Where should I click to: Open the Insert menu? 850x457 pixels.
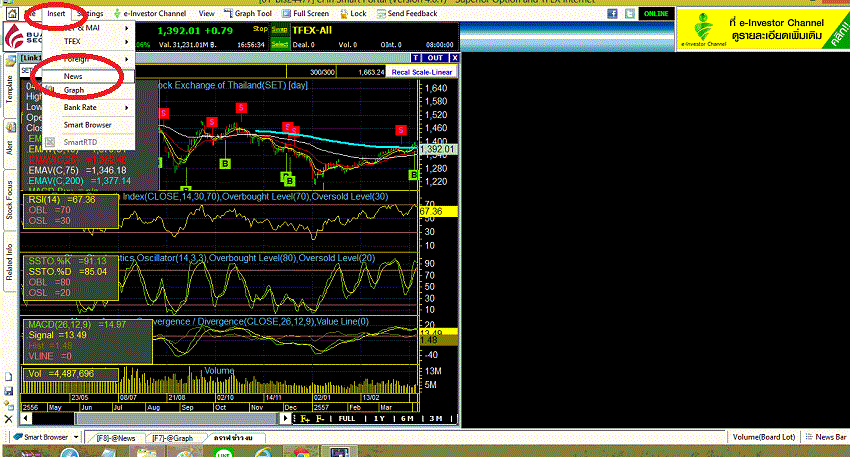(x=56, y=14)
